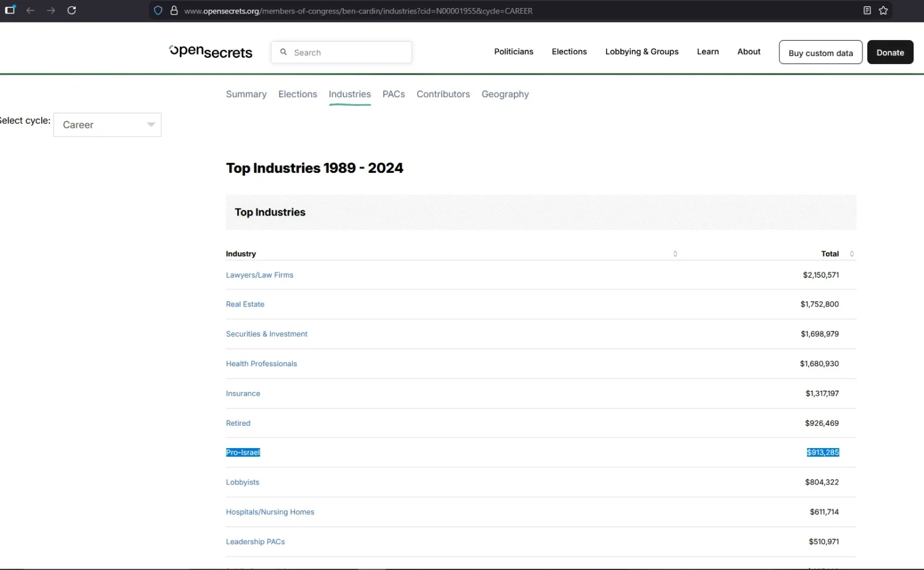Screen dimensions: 924x570
Task: Open the Politicians menu
Action: pos(514,52)
